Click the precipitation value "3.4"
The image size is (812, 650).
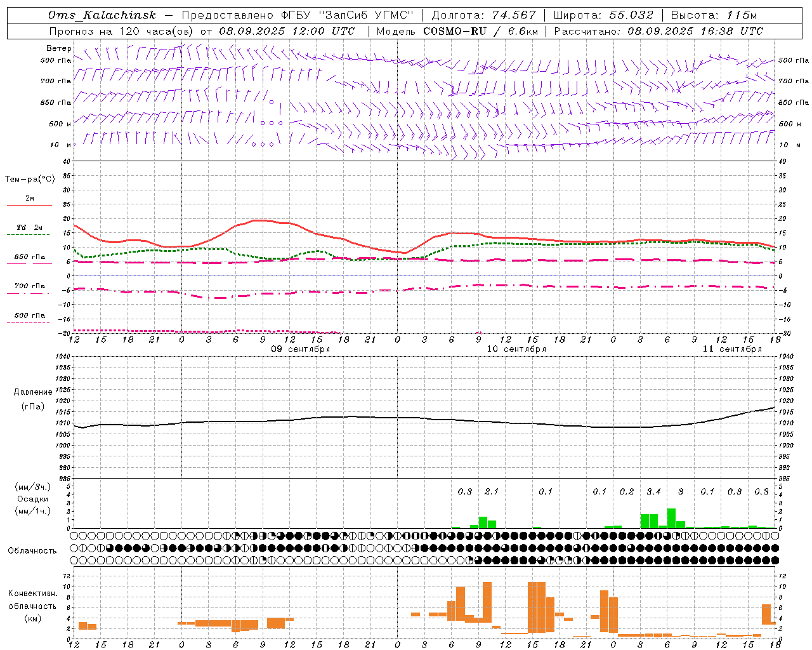pos(653,492)
